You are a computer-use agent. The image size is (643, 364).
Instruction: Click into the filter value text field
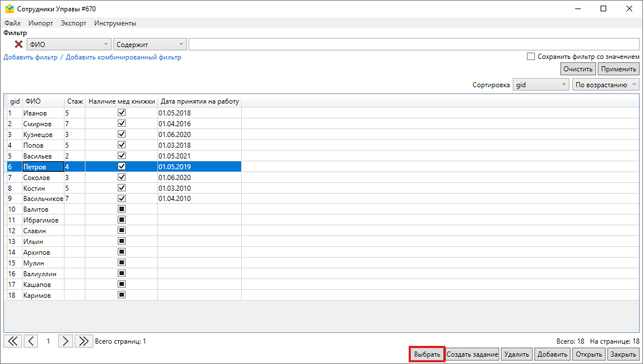click(x=413, y=45)
